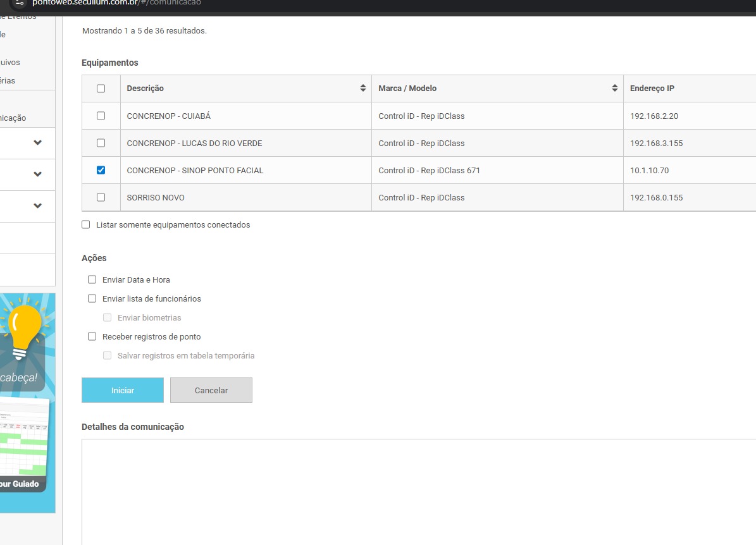756x545 pixels.
Task: Enable Listar somente equipamentos conectados
Action: [86, 224]
